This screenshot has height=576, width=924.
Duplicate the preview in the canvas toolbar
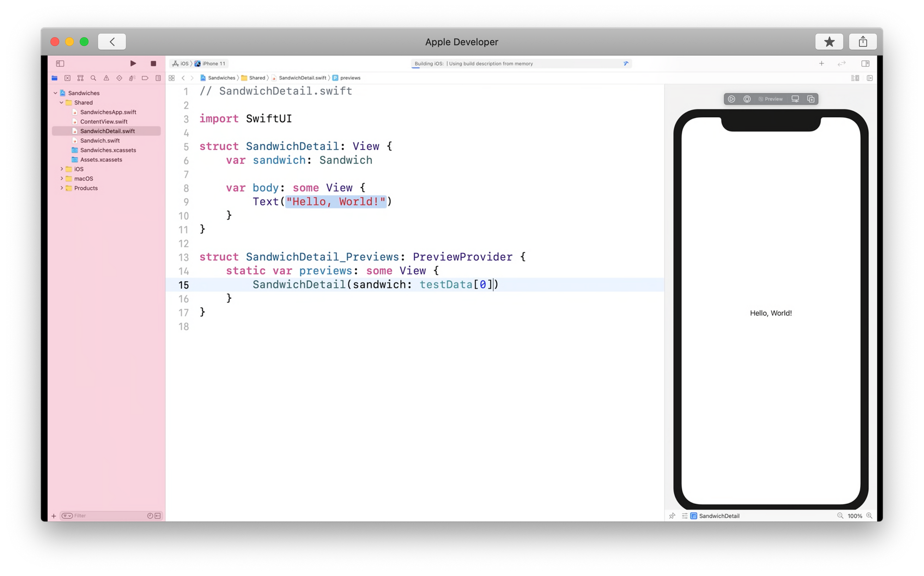pyautogui.click(x=811, y=99)
